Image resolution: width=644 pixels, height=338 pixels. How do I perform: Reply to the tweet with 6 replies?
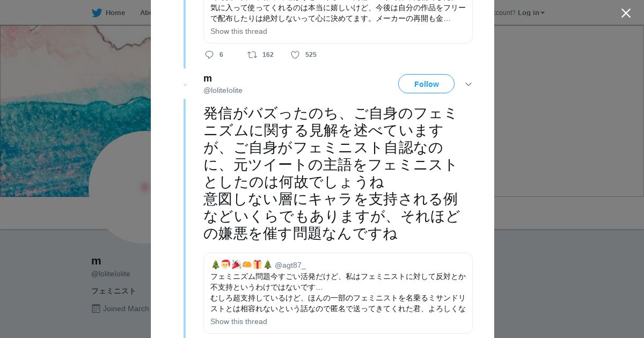point(209,55)
